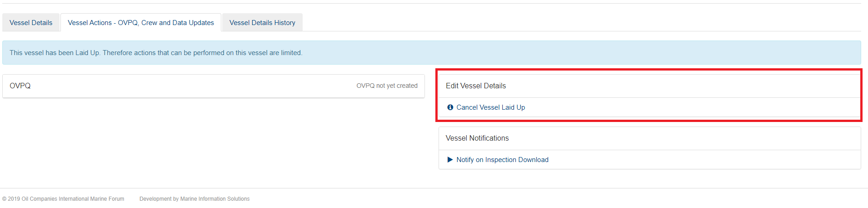The height and width of the screenshot is (208, 868).
Task: Click the OVPQ panel title
Action: click(x=20, y=86)
